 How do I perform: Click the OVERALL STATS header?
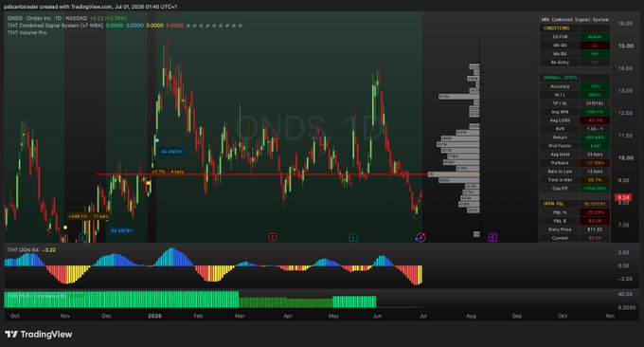coord(560,78)
